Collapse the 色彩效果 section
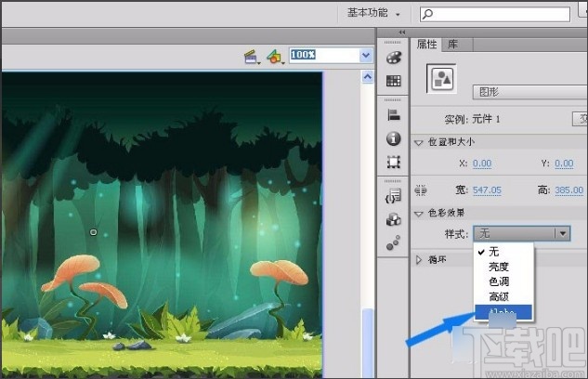The height and width of the screenshot is (379, 588). click(x=419, y=214)
